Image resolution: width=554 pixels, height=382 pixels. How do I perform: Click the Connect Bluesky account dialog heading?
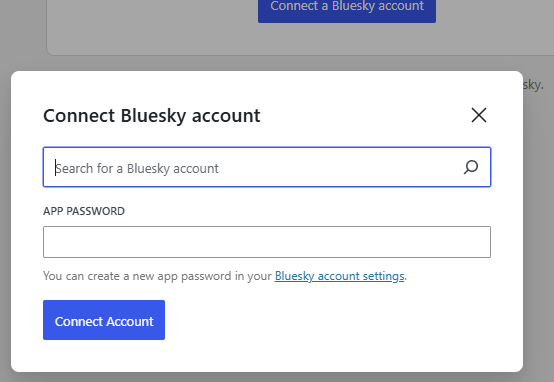[x=152, y=116]
